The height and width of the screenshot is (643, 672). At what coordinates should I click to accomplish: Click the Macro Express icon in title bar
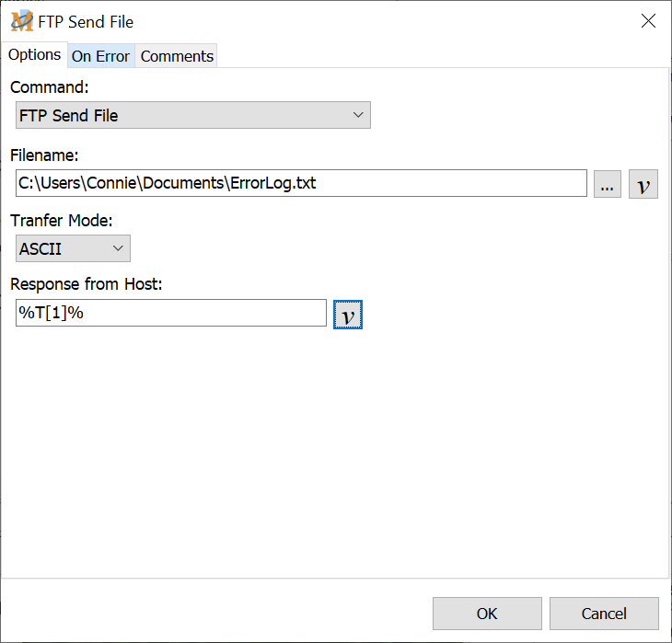click(21, 21)
